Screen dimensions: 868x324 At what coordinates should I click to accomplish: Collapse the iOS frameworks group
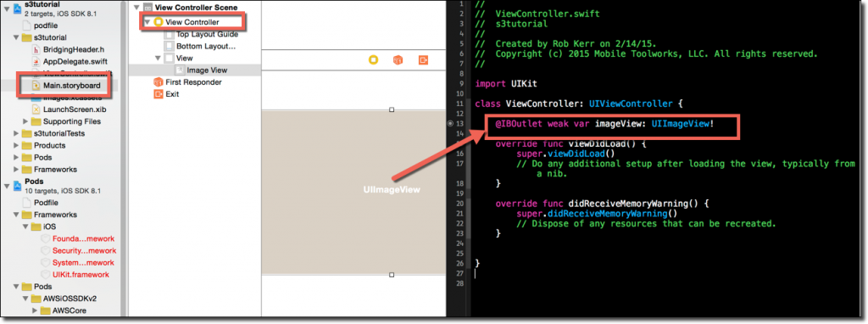(25, 226)
